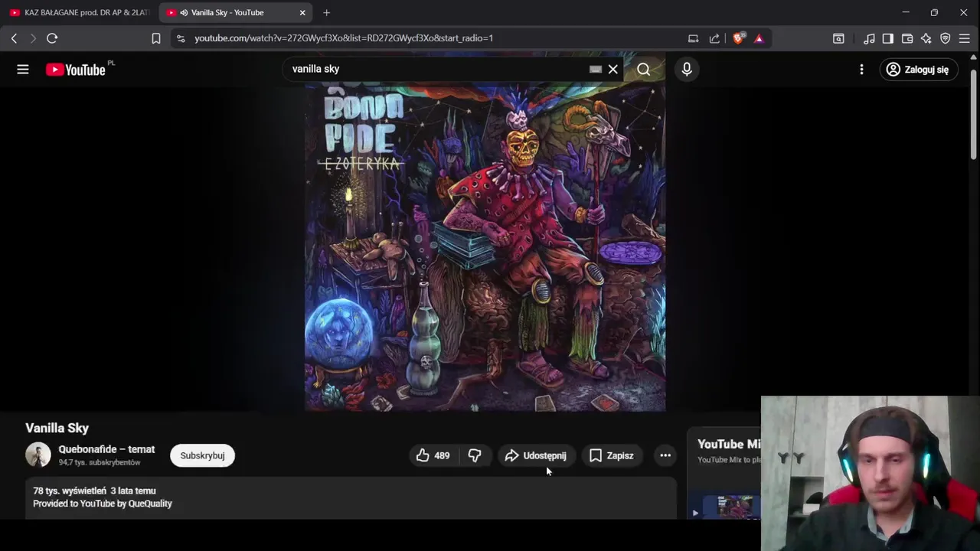Viewport: 980px width, 551px height.
Task: Open the Brave Wallet icon
Action: click(907, 38)
